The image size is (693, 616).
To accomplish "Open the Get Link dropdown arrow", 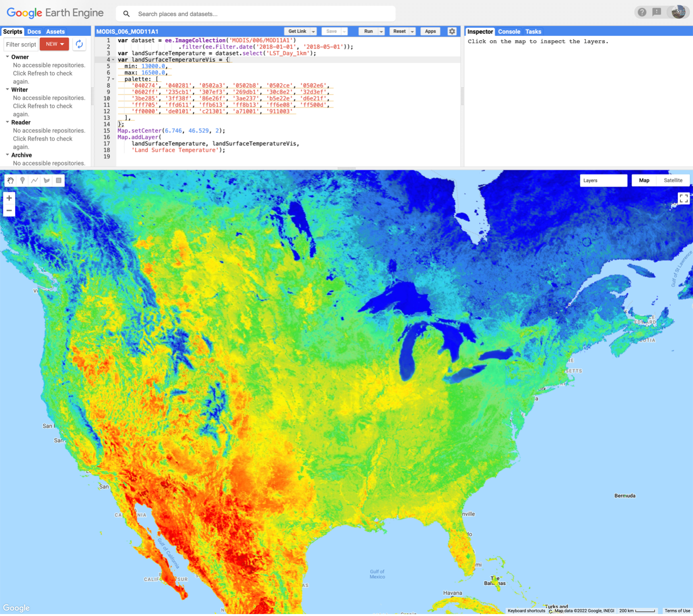I will [x=314, y=32].
